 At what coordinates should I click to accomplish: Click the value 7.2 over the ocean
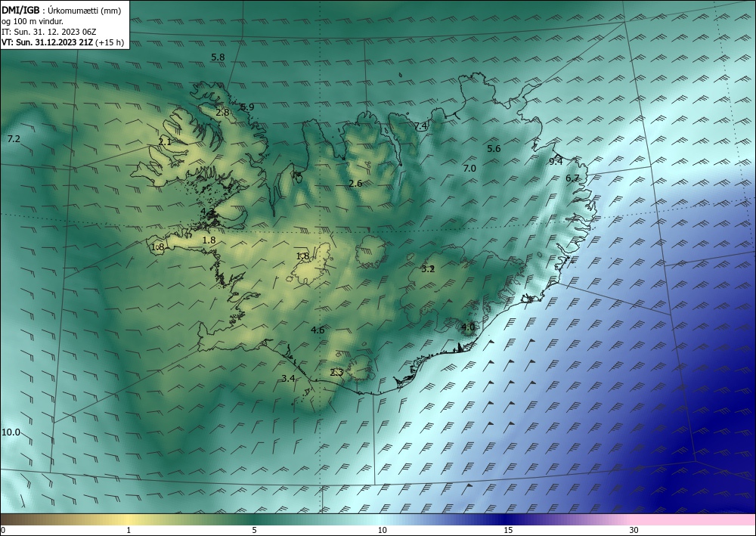pos(14,139)
